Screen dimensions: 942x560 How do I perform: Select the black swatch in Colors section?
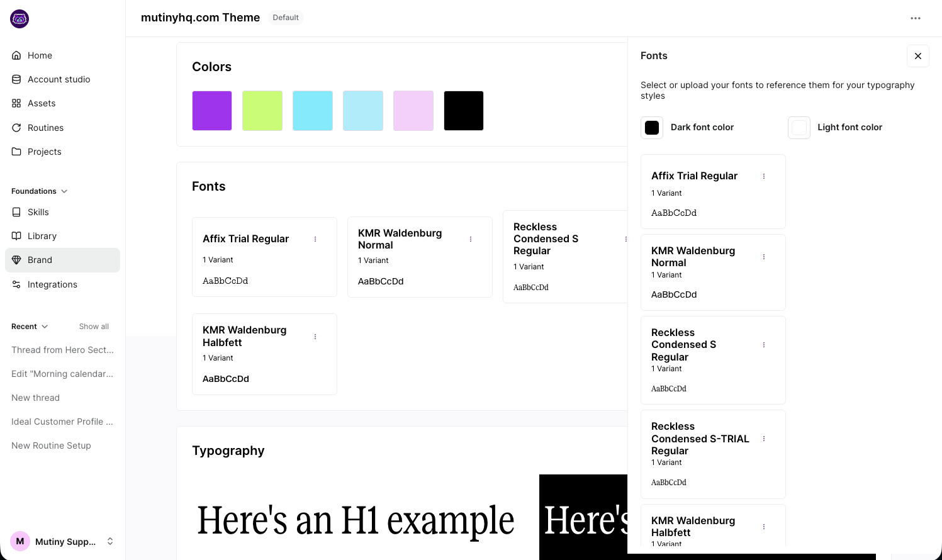[x=464, y=111]
